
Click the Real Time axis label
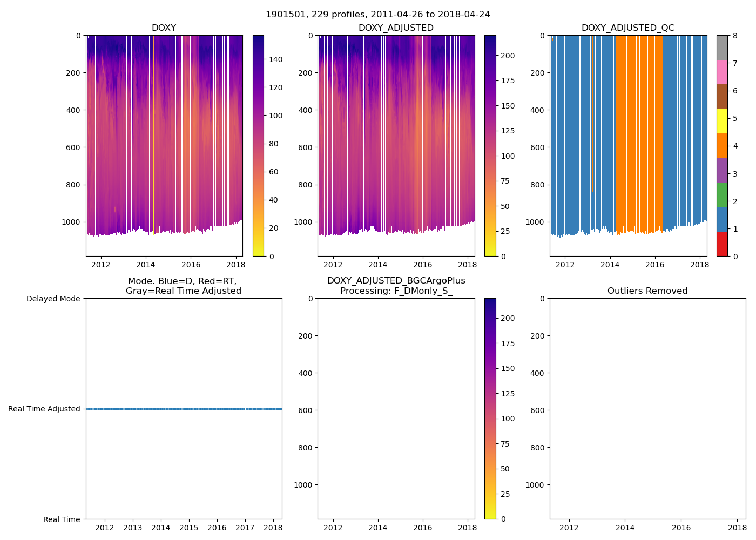coord(62,519)
